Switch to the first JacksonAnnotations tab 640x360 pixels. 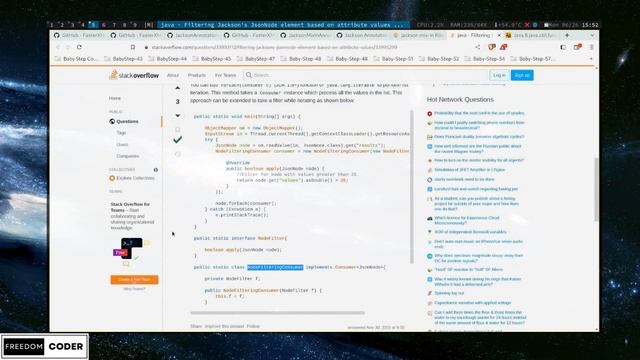[193, 36]
